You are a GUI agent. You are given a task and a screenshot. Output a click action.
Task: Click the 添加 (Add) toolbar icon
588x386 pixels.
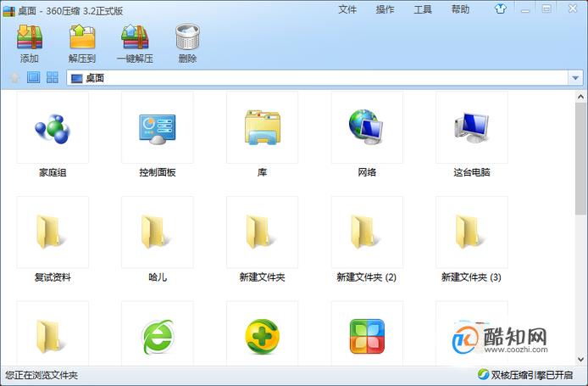click(x=30, y=36)
